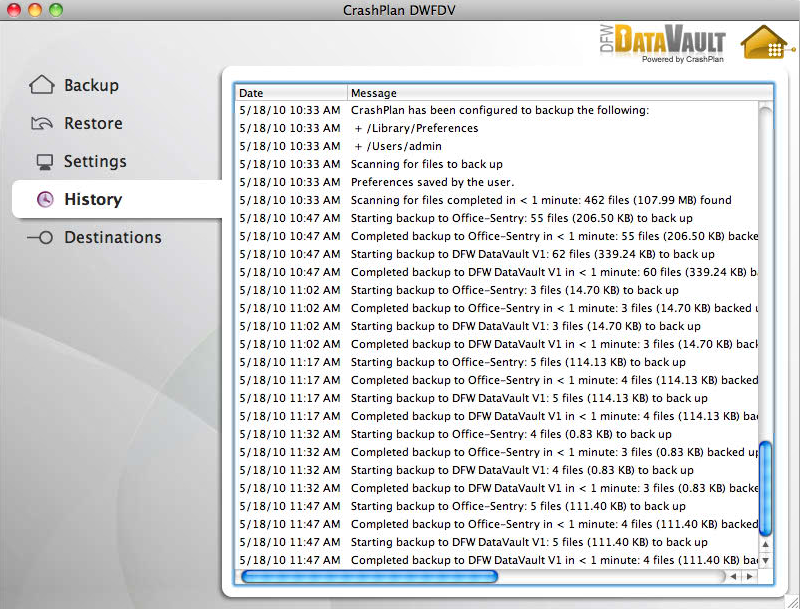Select the '+ /Library/Preferences' row
The image size is (800, 609).
click(497, 128)
